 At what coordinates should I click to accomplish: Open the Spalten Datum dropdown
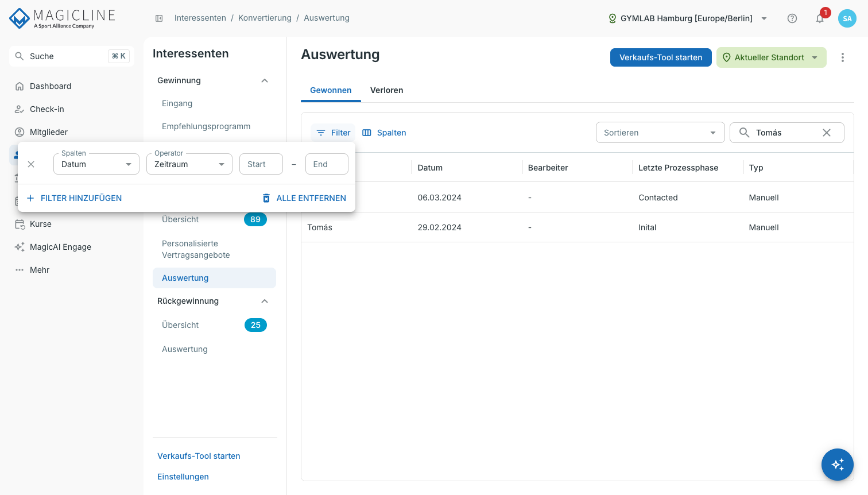point(96,164)
